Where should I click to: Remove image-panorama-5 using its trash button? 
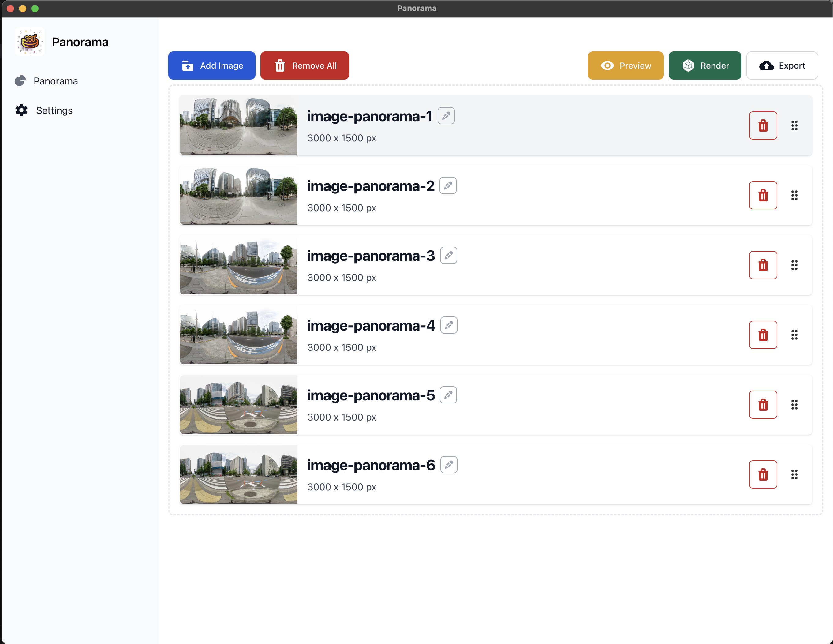pyautogui.click(x=763, y=405)
